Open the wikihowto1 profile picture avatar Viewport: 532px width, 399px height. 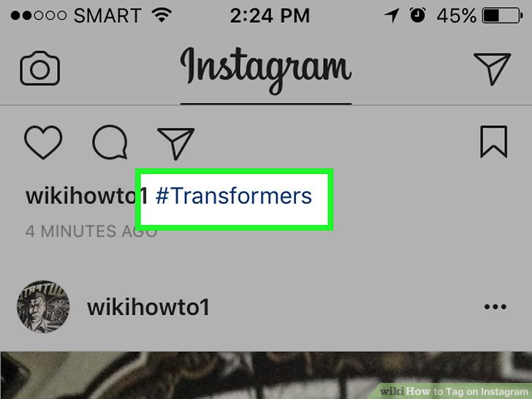pyautogui.click(x=43, y=306)
